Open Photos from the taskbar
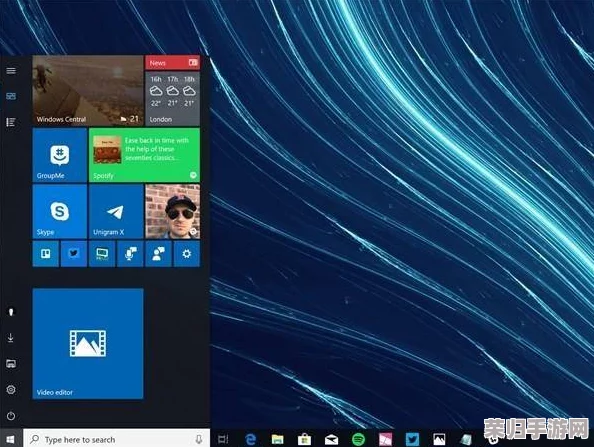The image size is (594, 447). point(439,439)
